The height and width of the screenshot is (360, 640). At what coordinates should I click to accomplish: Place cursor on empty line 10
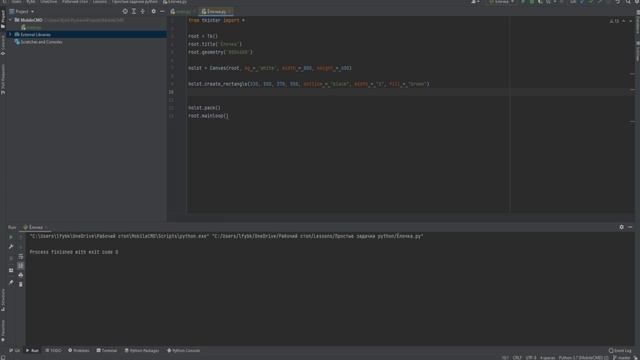(408, 92)
